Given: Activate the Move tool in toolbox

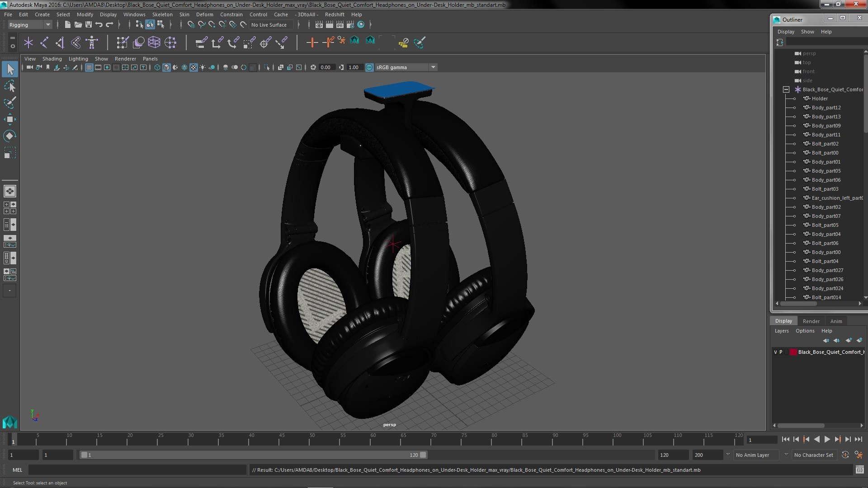Looking at the screenshot, I should click(x=10, y=119).
